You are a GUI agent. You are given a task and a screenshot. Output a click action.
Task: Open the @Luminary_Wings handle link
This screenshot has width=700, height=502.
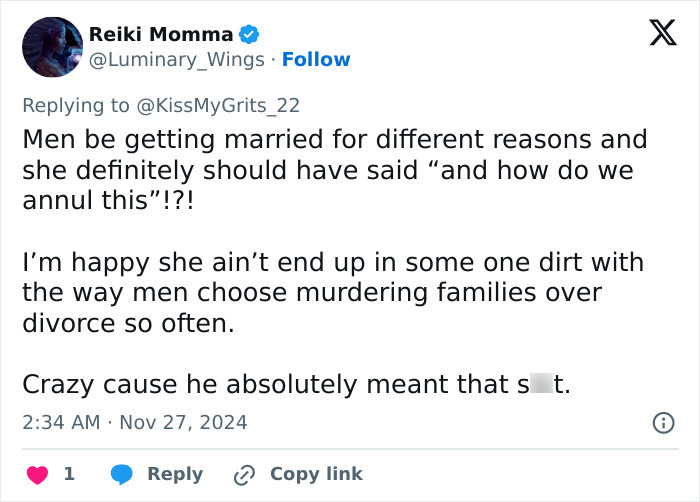[x=177, y=60]
